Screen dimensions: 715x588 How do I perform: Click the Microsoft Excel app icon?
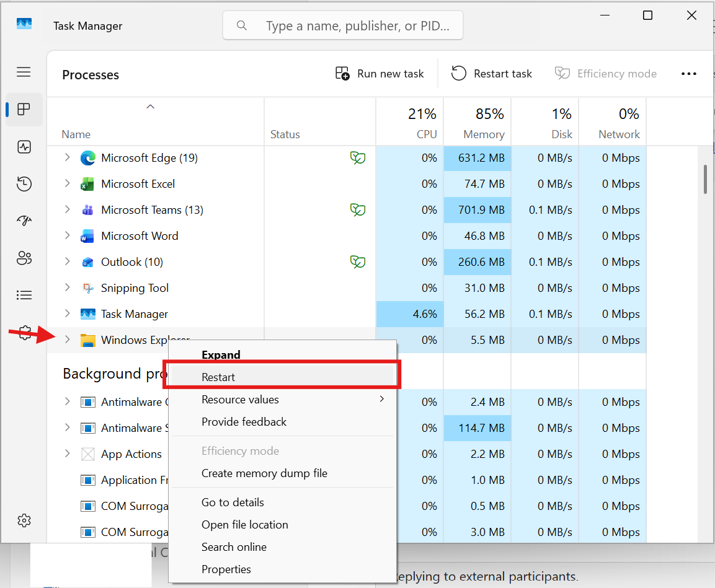point(87,184)
